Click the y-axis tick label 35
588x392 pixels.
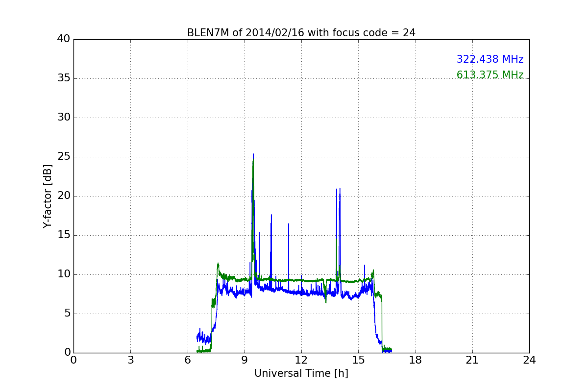tap(64, 78)
